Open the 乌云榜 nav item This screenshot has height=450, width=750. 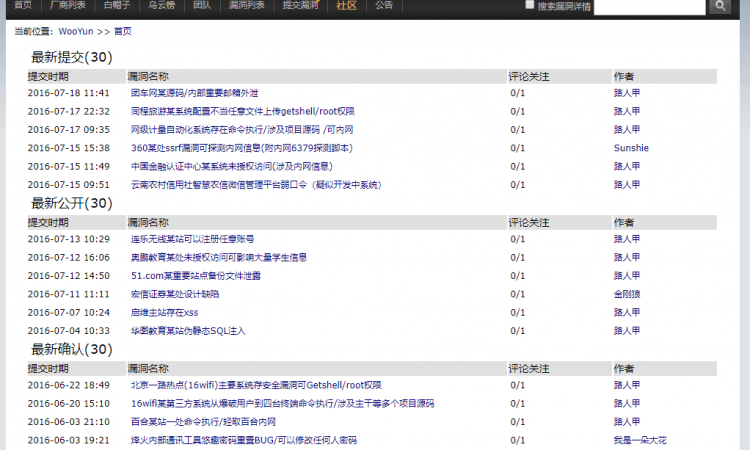tap(162, 5)
